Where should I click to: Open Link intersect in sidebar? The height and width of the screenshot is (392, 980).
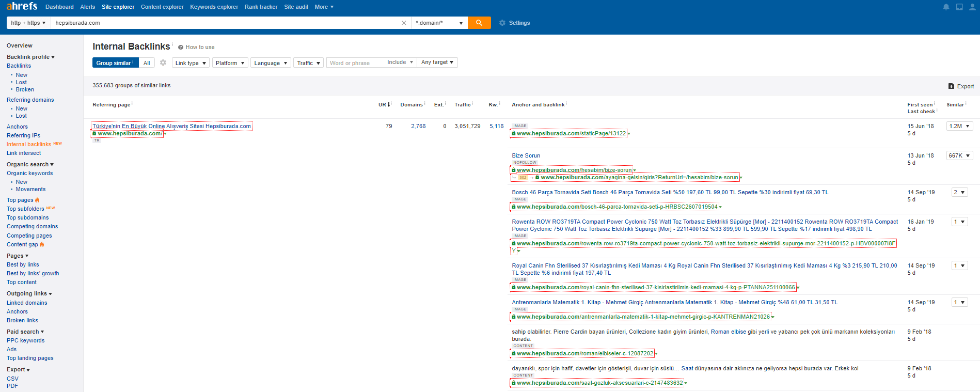pyautogui.click(x=24, y=153)
